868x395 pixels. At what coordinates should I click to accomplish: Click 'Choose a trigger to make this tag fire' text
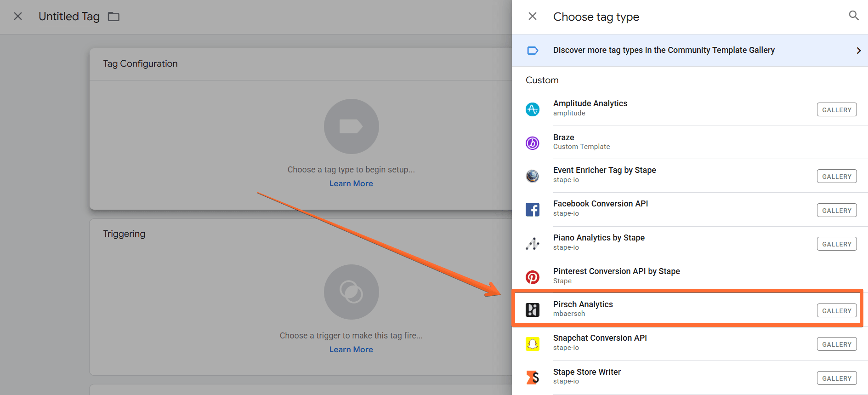(351, 336)
